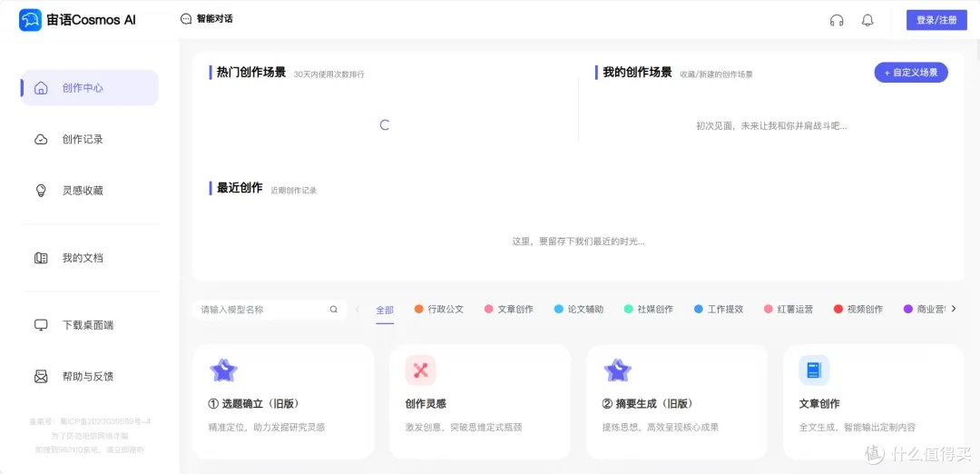Click the 选题确立 star icon
This screenshot has height=474, width=980.
(224, 370)
